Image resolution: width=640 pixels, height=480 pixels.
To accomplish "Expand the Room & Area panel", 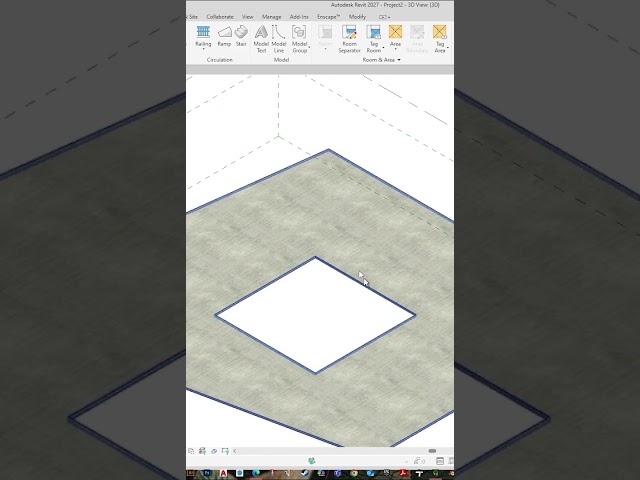I will 399,60.
